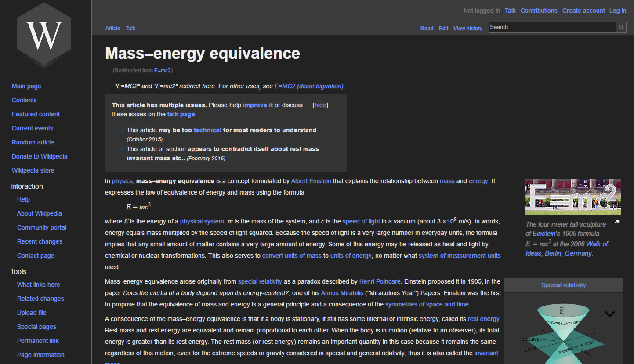Open the 'invariant' link

(x=486, y=353)
